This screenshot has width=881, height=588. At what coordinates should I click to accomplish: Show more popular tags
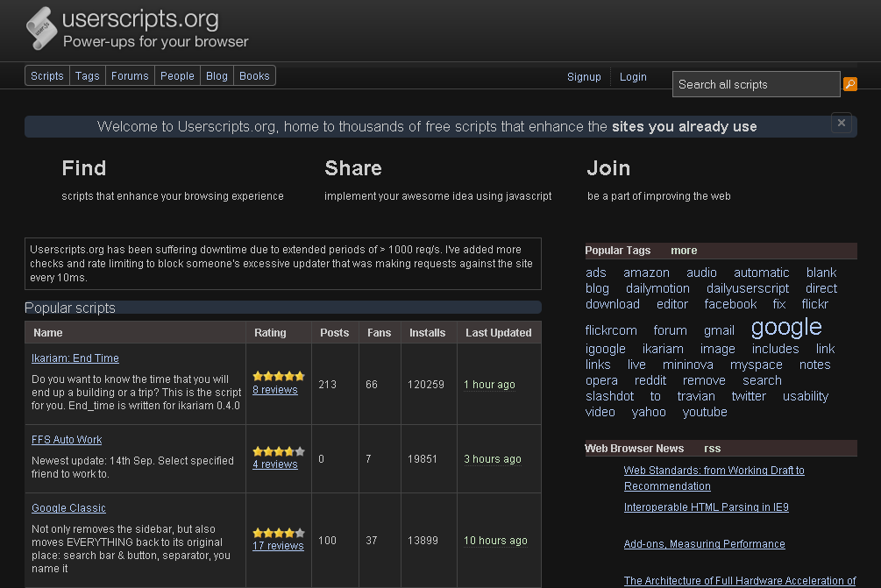(684, 251)
